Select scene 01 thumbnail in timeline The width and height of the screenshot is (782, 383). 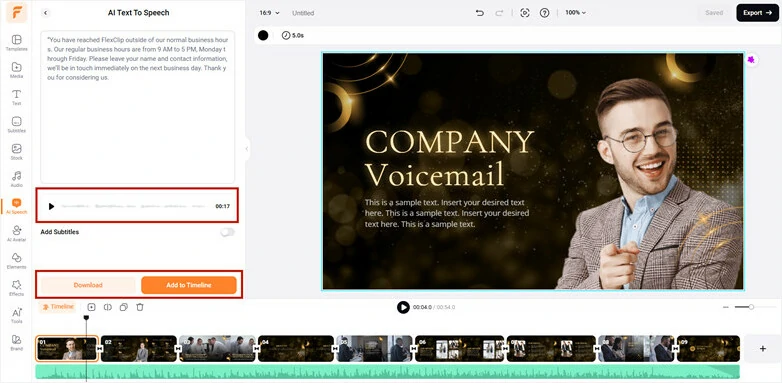[67, 348]
